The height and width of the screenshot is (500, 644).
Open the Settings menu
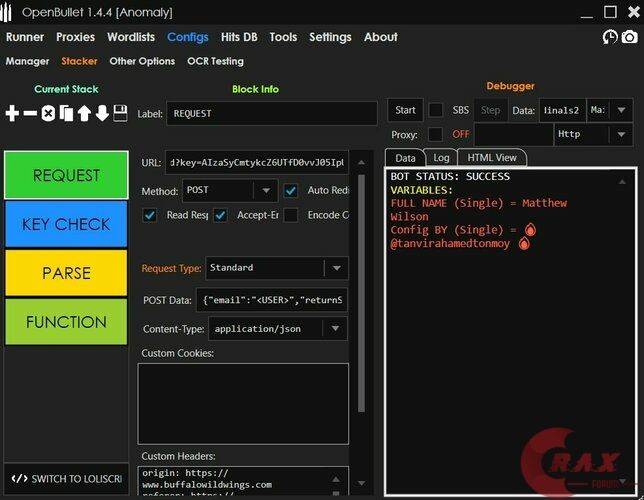[x=330, y=37]
